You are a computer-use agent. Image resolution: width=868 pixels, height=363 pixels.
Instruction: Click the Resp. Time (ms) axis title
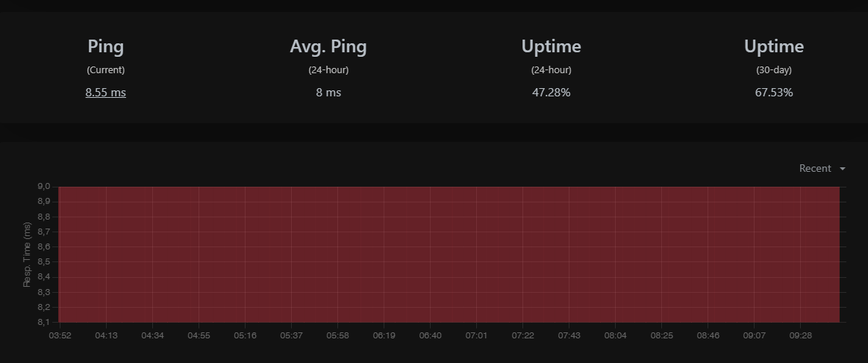pos(27,255)
